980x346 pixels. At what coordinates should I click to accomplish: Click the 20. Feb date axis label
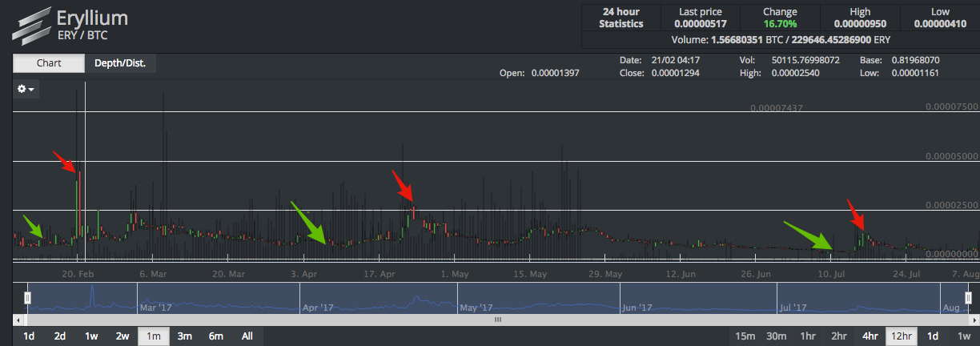point(78,273)
